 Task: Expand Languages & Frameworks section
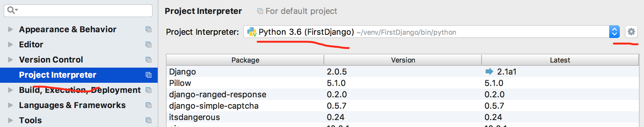click(x=10, y=105)
